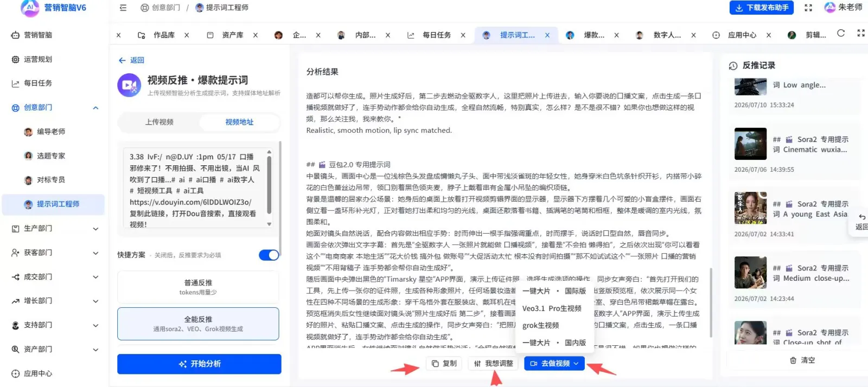Close the 提示词工程师 tab
The image size is (868, 387).
click(547, 35)
